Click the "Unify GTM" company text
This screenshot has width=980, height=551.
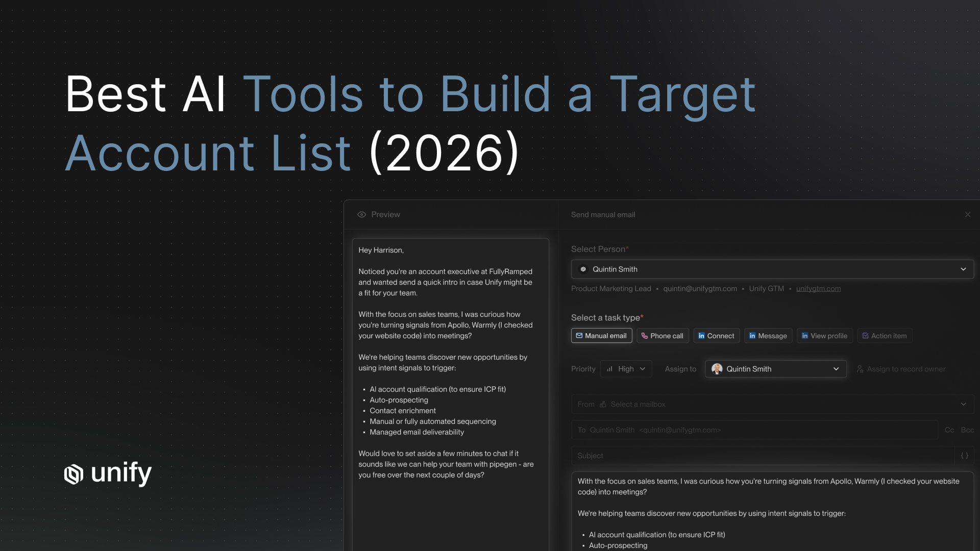click(x=766, y=289)
